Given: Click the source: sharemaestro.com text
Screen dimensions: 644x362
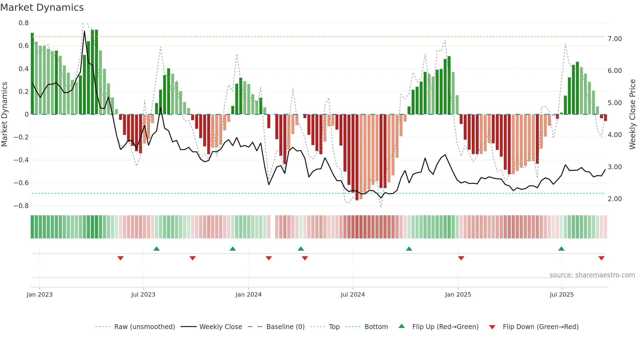Looking at the screenshot, I should pyautogui.click(x=592, y=275).
